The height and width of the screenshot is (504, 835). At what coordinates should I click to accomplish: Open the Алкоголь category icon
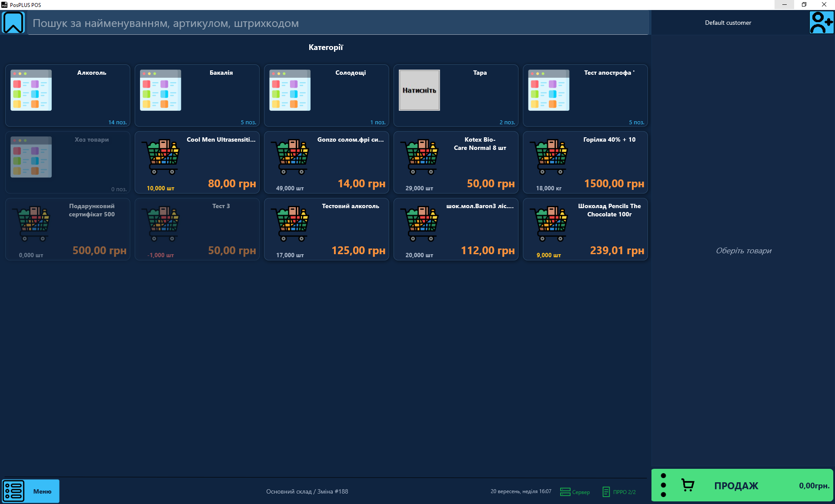[x=31, y=90]
